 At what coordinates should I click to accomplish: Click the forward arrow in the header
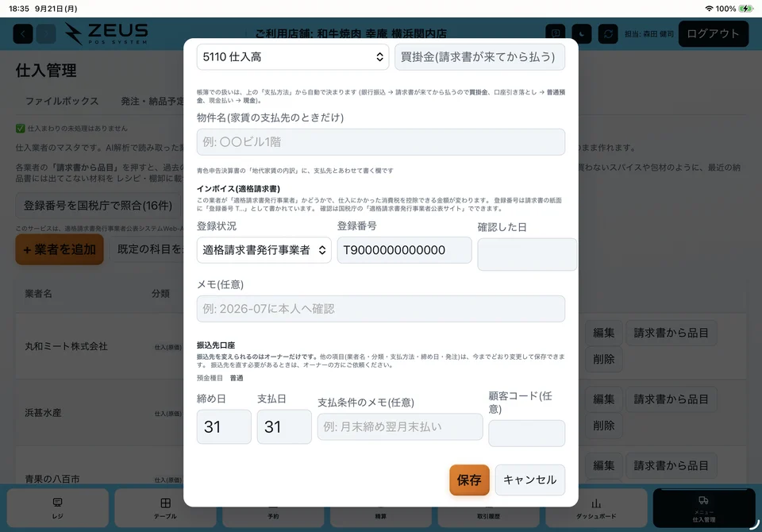[46, 34]
